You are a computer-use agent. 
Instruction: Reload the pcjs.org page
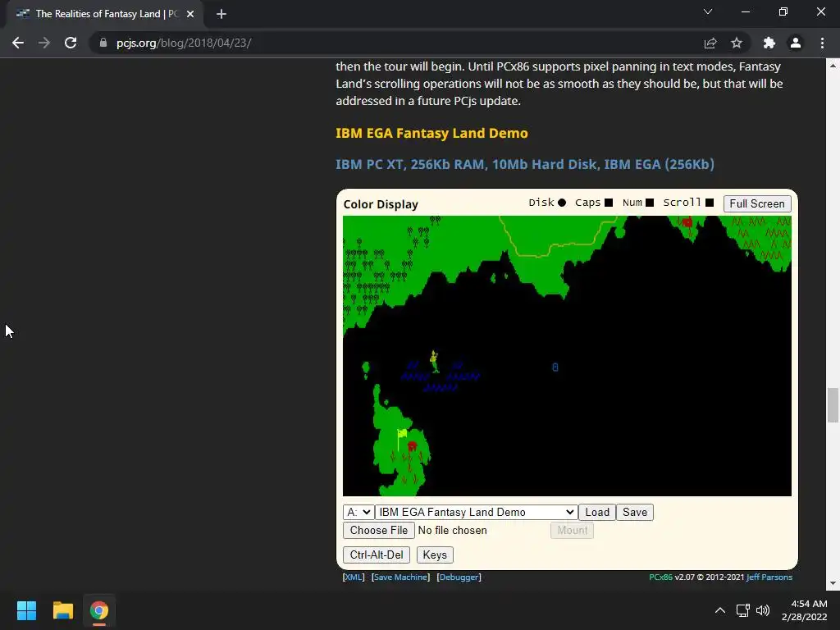pyautogui.click(x=71, y=43)
